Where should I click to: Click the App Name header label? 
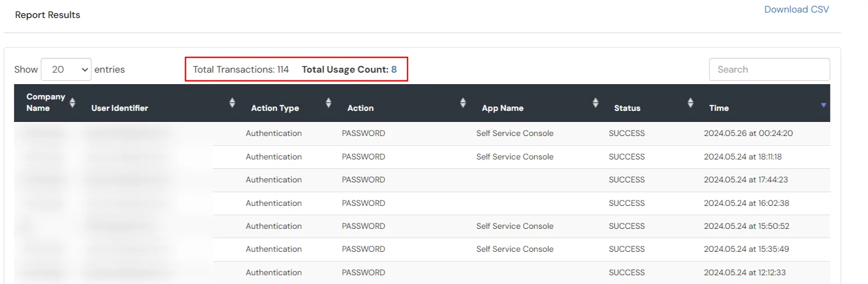point(502,108)
